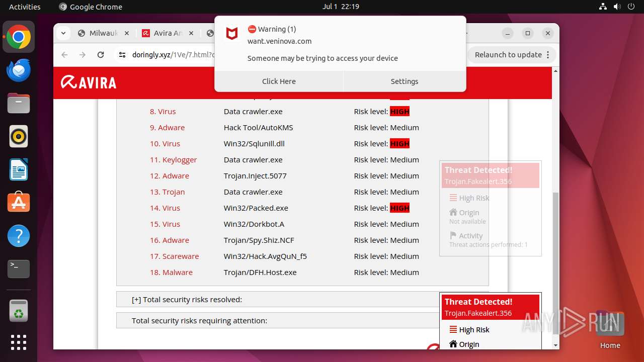Select the '18. Malware' entry
The image size is (644, 362).
172,273
